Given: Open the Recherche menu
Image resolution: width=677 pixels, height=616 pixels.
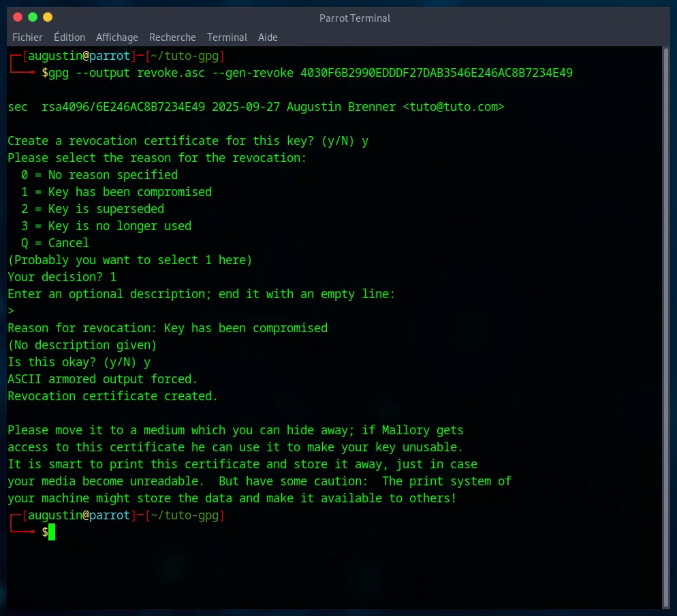Looking at the screenshot, I should (172, 37).
